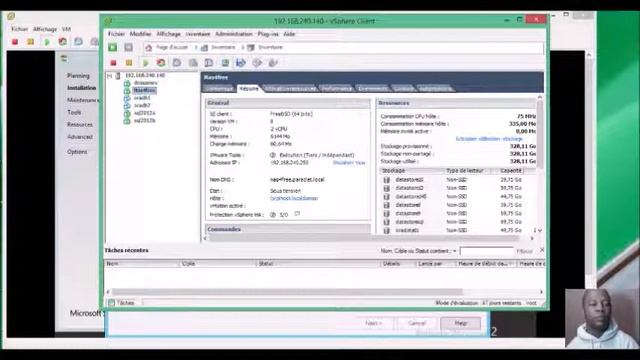Screen dimensions: 640x360
Task: Open the Administration menu
Action: coord(234,34)
